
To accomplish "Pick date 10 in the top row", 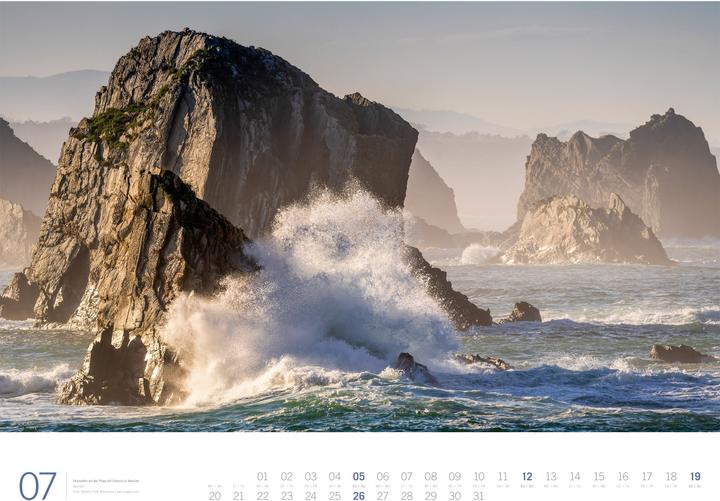I will pos(479,477).
